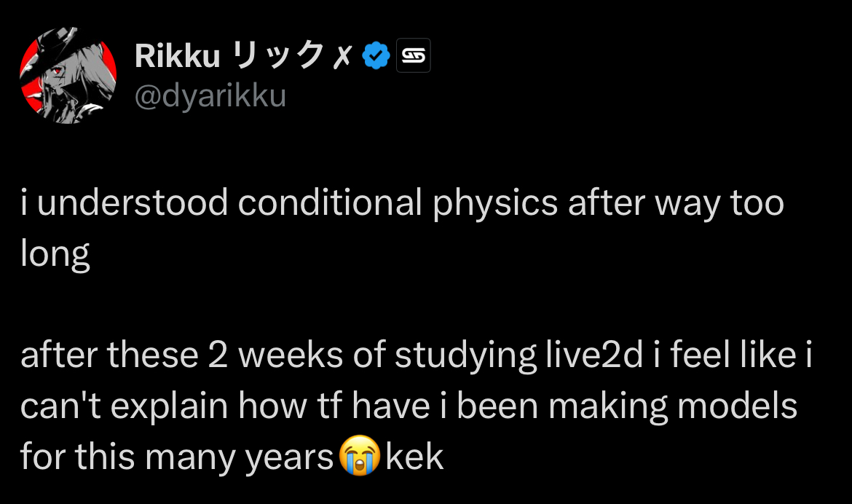The image size is (852, 504).
Task: Click the loudly crying face emoji
Action: click(x=359, y=458)
